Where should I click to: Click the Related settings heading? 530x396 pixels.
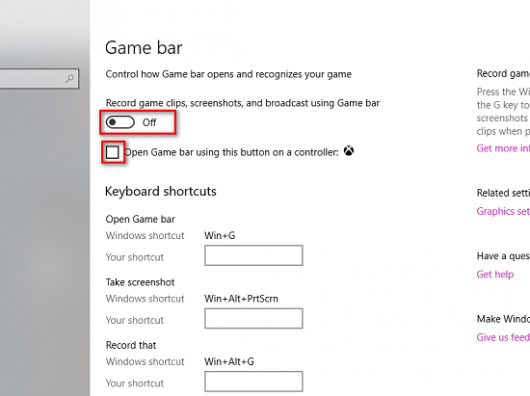coord(503,193)
